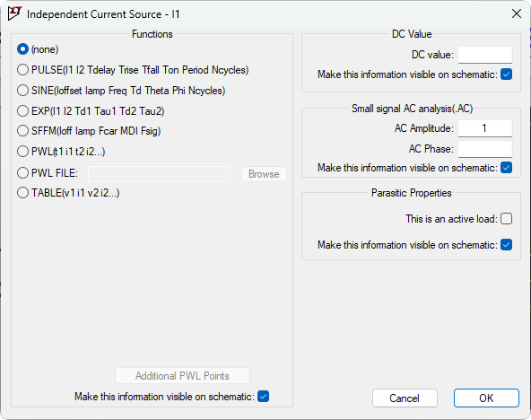This screenshot has height=420, width=531.
Task: Pick the EXP function option
Action: pos(22,110)
